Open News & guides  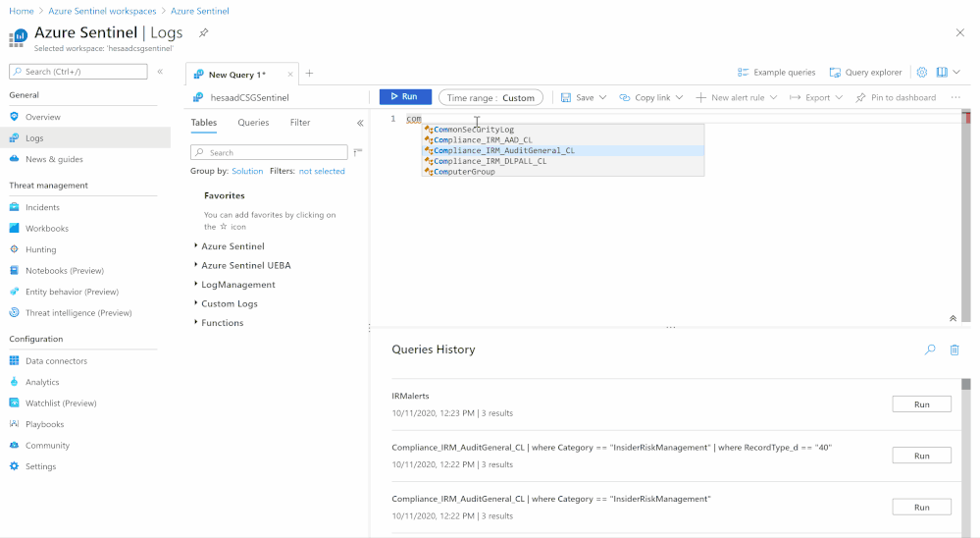click(54, 159)
